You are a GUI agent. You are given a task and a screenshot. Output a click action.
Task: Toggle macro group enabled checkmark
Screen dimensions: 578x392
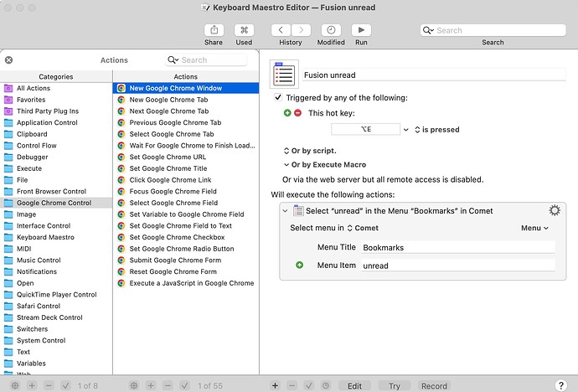[x=65, y=386]
